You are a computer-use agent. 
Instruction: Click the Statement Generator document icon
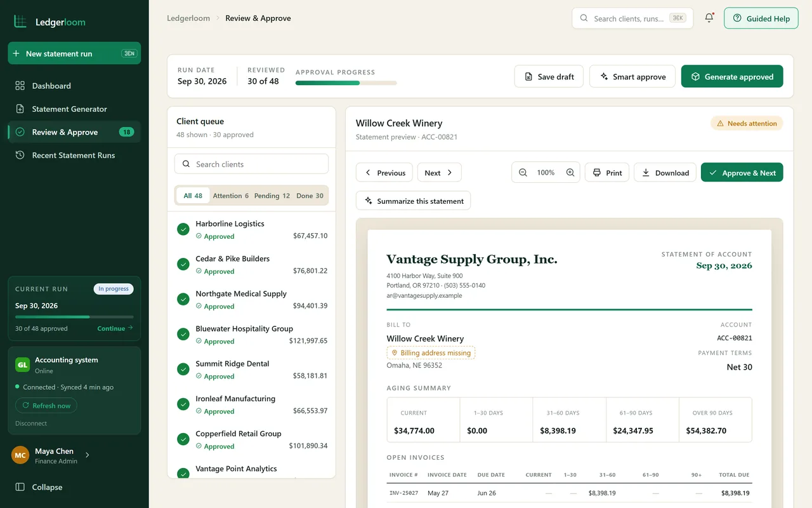[20, 109]
